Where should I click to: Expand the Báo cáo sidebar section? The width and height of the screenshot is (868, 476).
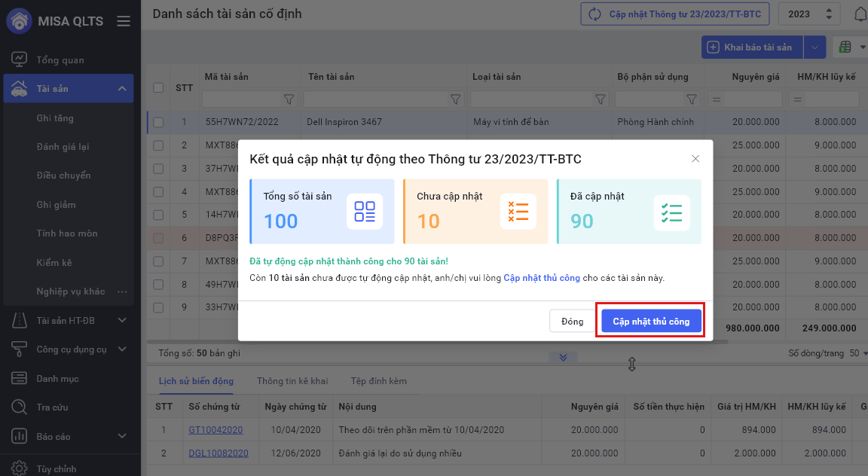click(122, 436)
